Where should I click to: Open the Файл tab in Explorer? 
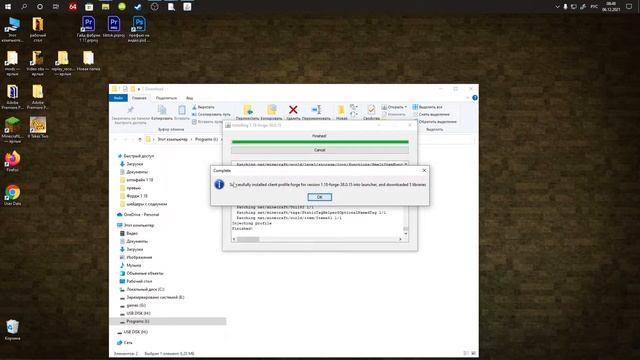(x=118, y=98)
